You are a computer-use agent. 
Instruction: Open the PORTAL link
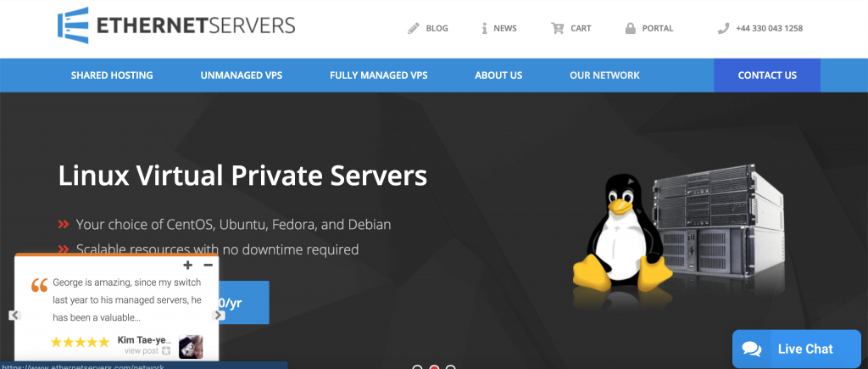point(658,28)
